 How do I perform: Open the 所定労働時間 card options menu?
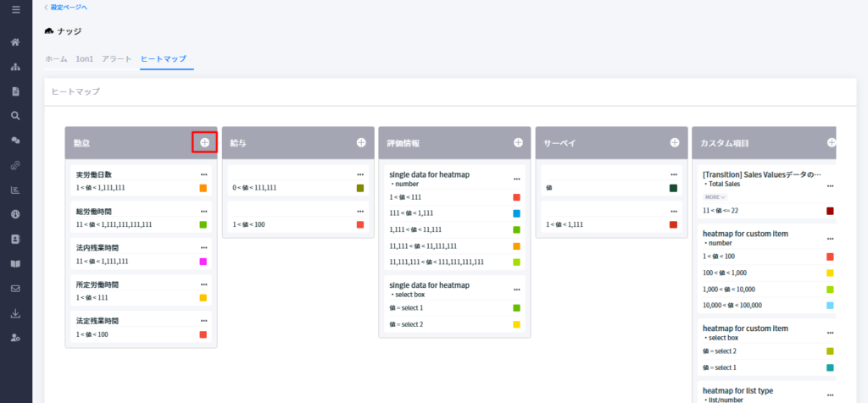(x=203, y=284)
